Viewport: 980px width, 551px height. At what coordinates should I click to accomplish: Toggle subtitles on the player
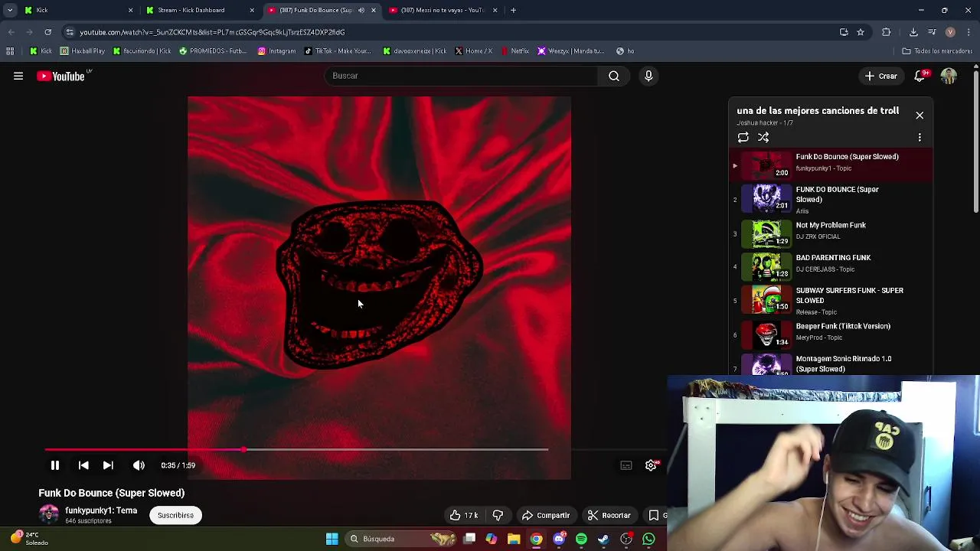point(626,465)
